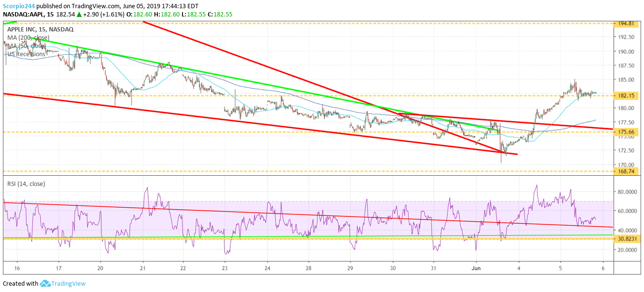The width and height of the screenshot is (644, 292).
Task: Click the APPLE INC, 15, NASDAQ chart title
Action: click(40, 29)
